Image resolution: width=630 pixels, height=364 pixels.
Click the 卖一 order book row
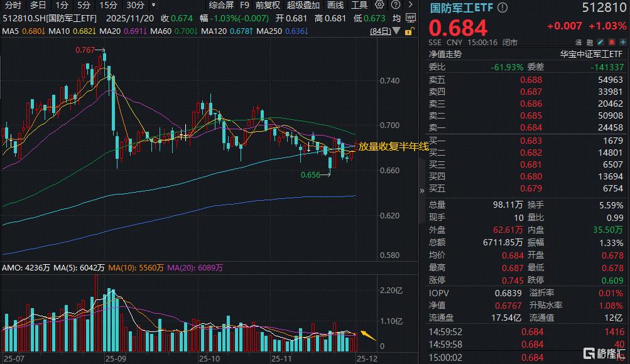[x=524, y=127]
